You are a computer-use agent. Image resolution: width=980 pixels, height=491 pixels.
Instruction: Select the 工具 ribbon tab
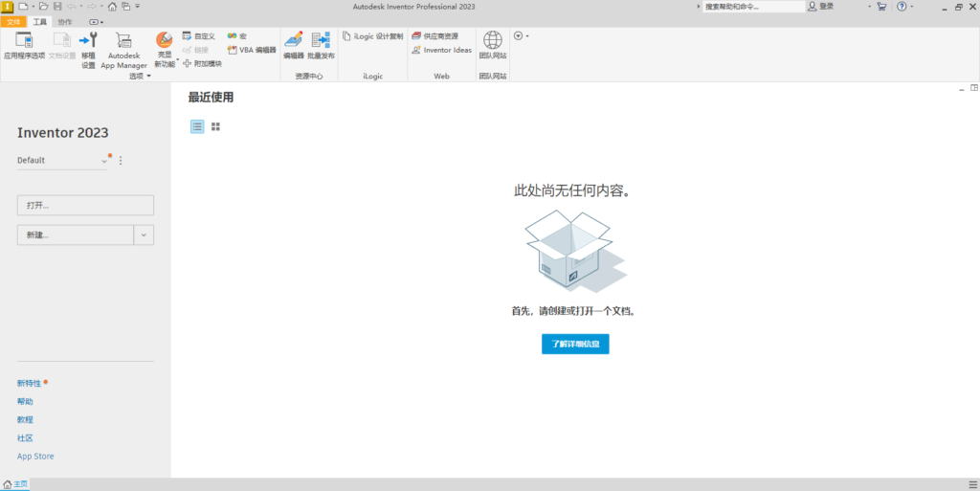click(x=39, y=22)
